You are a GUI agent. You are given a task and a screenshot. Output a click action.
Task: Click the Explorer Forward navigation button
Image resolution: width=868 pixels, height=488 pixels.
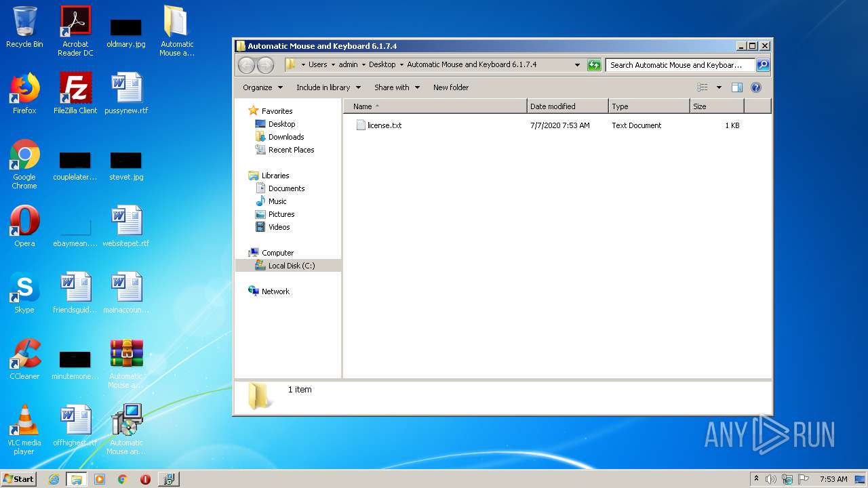click(x=265, y=65)
